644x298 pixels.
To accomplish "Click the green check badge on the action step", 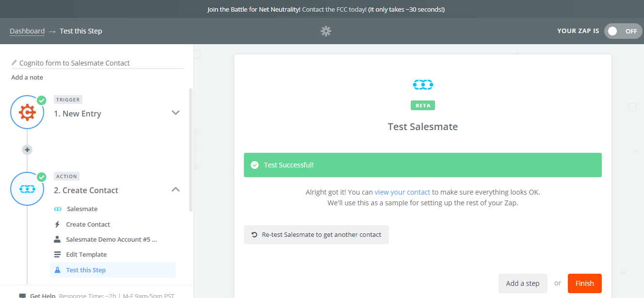I will pyautogui.click(x=42, y=177).
